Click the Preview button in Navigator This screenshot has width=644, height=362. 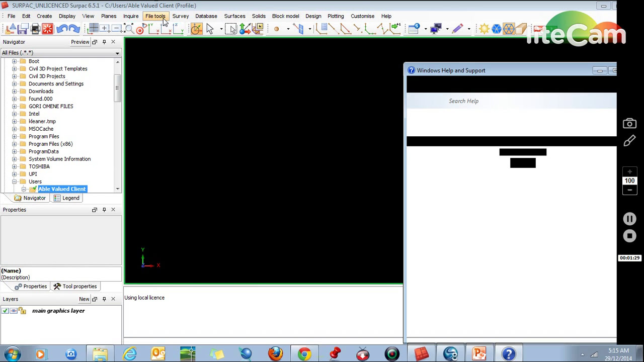[x=80, y=42]
